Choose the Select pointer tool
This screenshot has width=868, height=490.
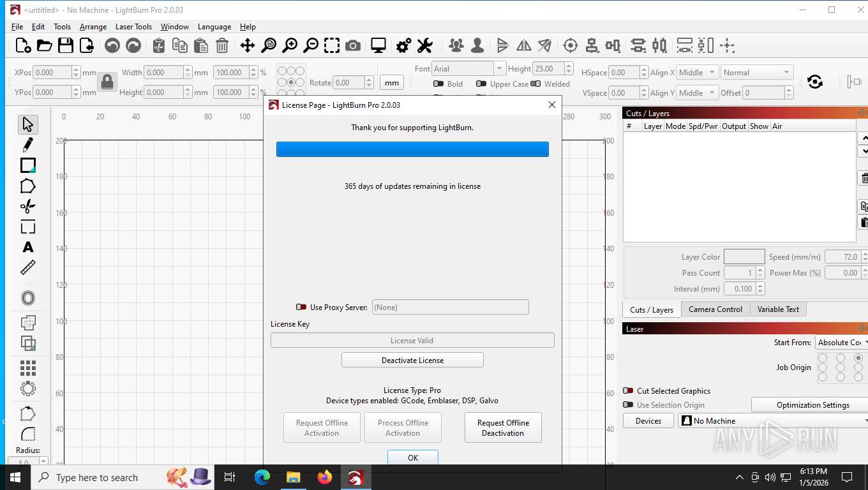[27, 124]
